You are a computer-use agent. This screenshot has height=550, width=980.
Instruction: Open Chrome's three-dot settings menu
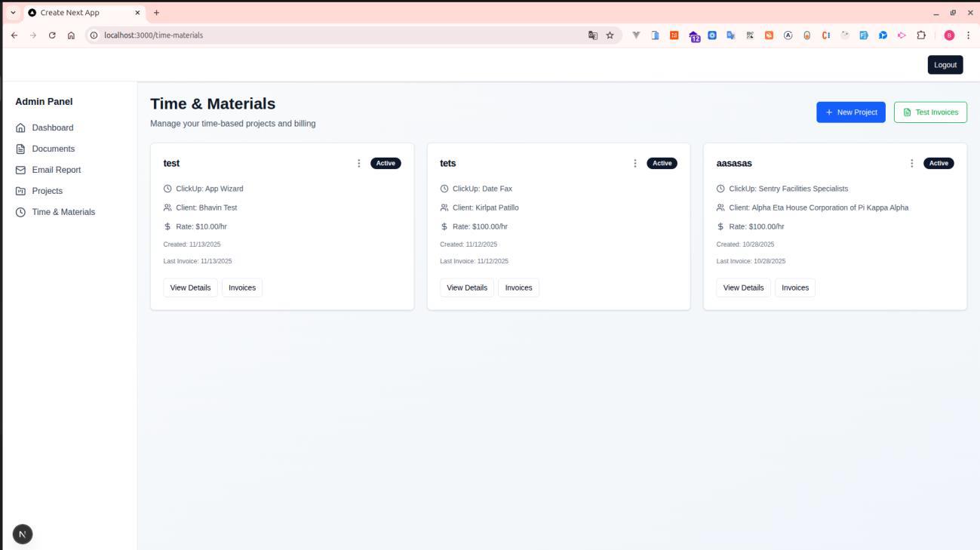point(969,35)
